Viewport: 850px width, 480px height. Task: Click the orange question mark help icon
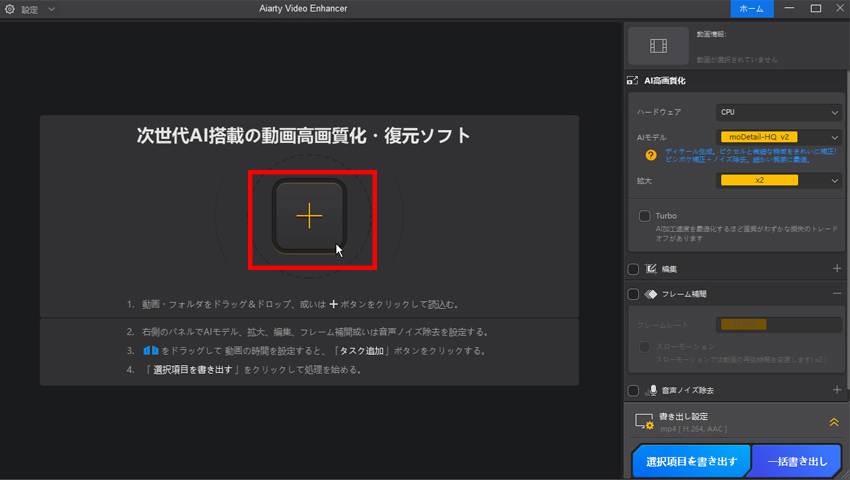coord(651,156)
